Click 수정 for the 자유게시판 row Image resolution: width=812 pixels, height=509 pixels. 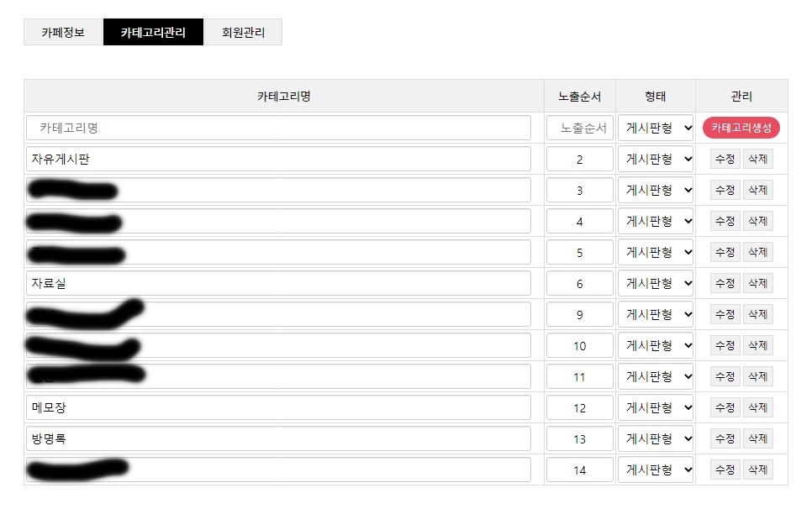(725, 159)
